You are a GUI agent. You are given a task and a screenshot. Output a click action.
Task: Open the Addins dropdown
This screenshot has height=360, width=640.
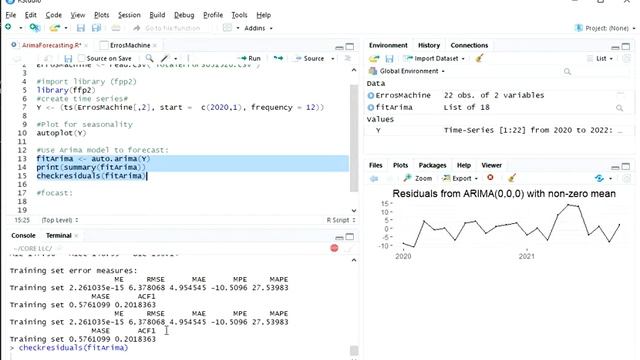[258, 28]
